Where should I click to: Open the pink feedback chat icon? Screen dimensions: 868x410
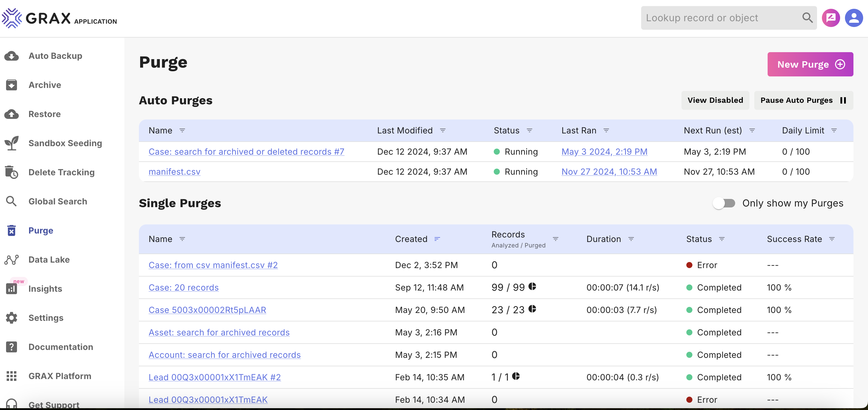click(831, 18)
